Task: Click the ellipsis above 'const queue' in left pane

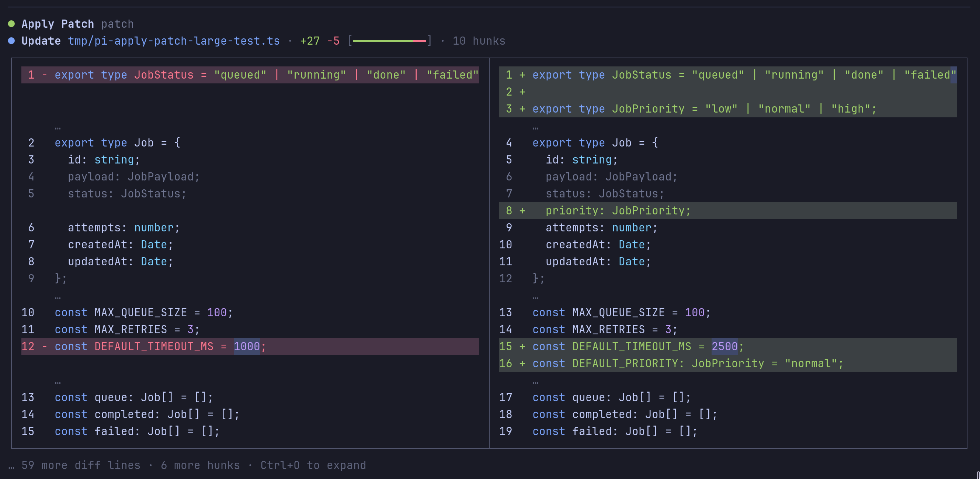Action: [58, 383]
